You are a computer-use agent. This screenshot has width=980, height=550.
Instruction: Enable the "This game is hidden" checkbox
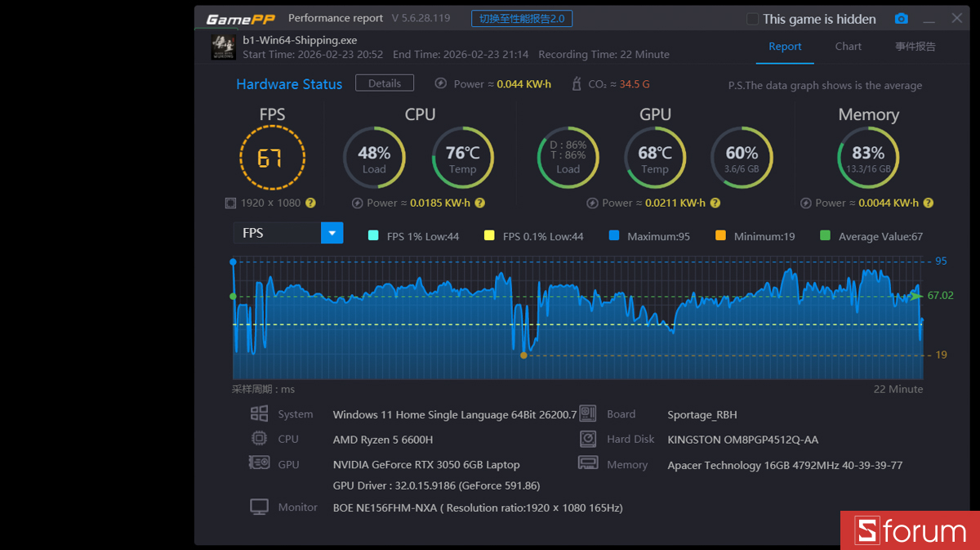point(753,19)
